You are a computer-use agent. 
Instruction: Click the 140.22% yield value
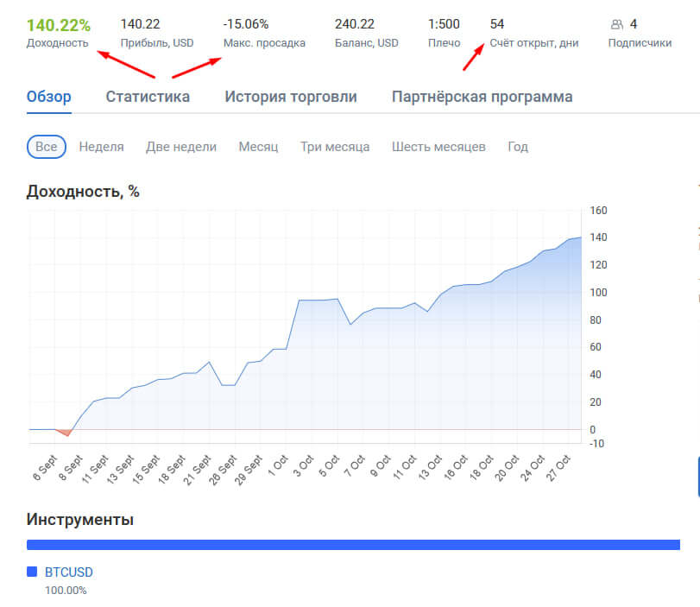pyautogui.click(x=59, y=25)
